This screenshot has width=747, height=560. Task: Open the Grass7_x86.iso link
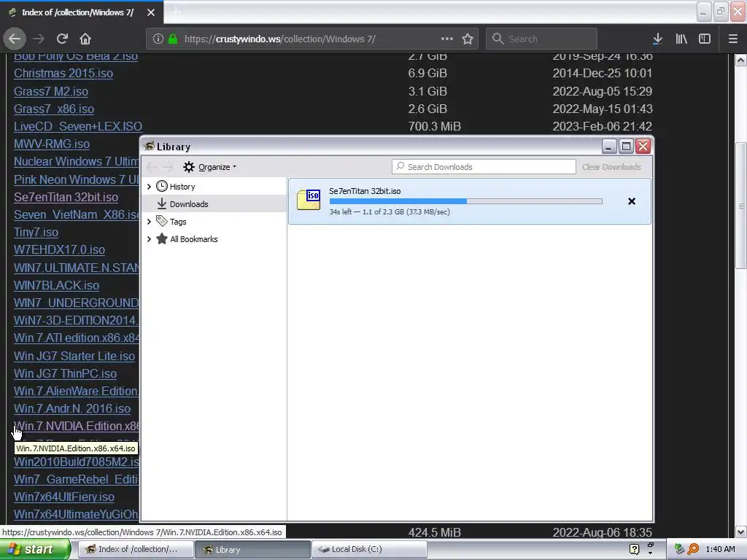pyautogui.click(x=54, y=109)
